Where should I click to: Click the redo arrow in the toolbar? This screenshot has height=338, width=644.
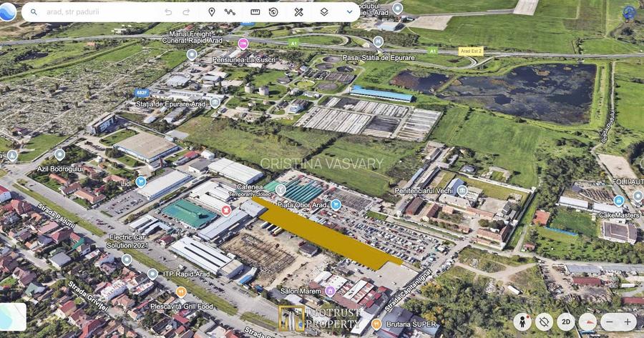click(187, 12)
